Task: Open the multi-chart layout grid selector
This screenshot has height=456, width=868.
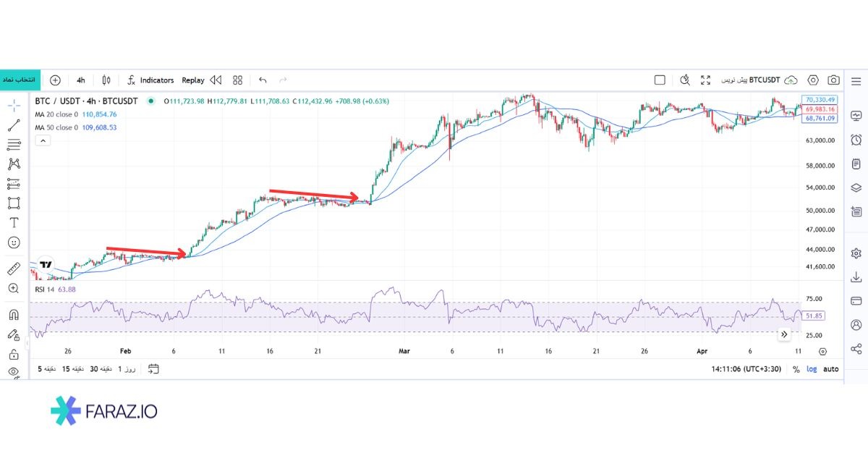Action: point(237,80)
